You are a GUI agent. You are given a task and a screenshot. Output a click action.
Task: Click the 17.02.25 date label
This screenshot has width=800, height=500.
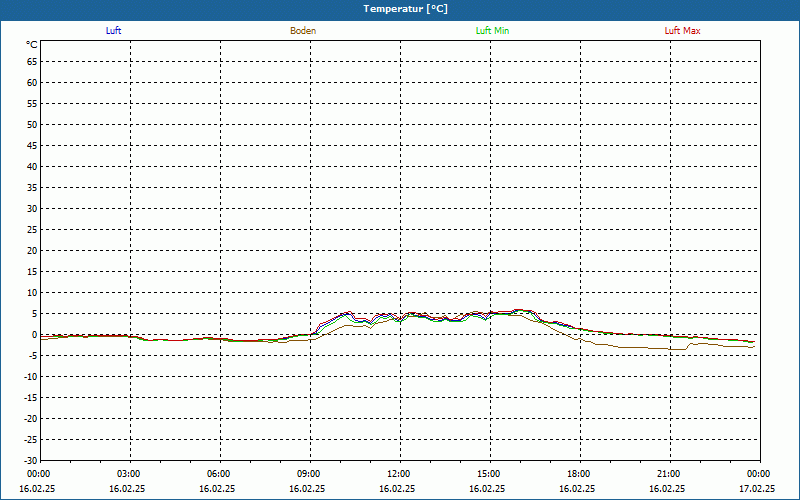(757, 489)
